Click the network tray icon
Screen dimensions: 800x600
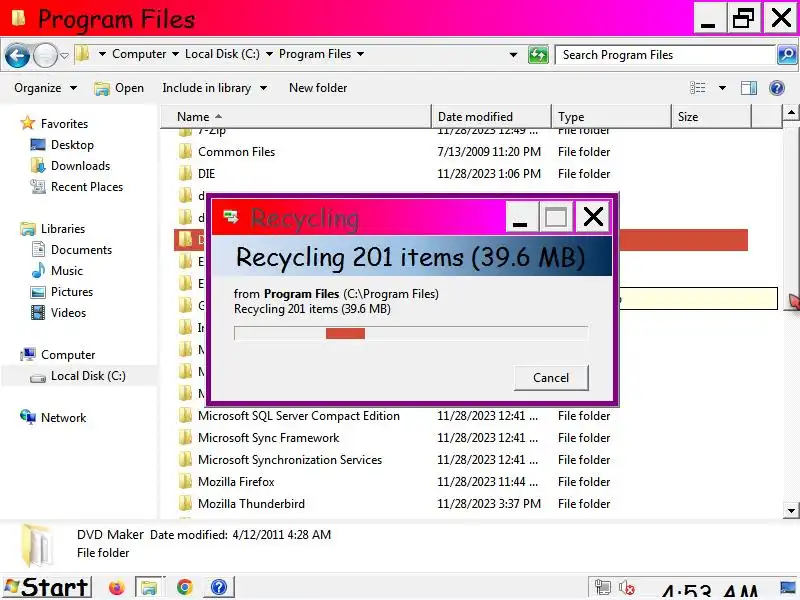point(603,588)
